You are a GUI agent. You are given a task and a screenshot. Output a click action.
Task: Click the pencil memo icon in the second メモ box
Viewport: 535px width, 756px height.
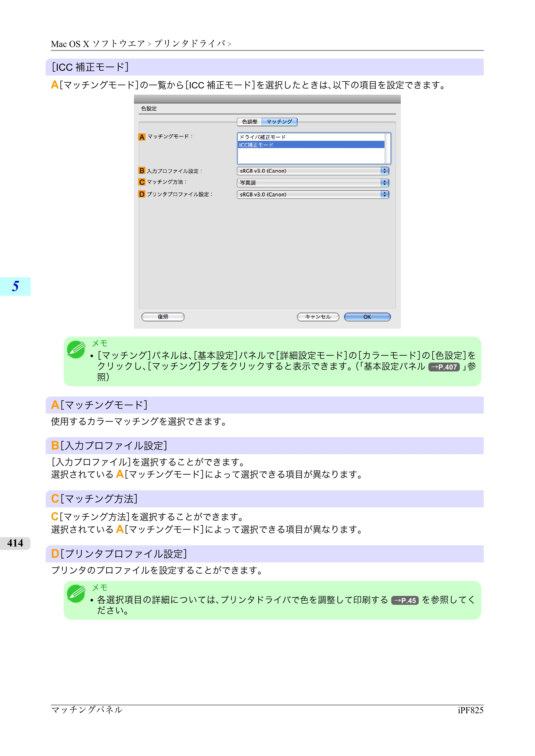(76, 594)
